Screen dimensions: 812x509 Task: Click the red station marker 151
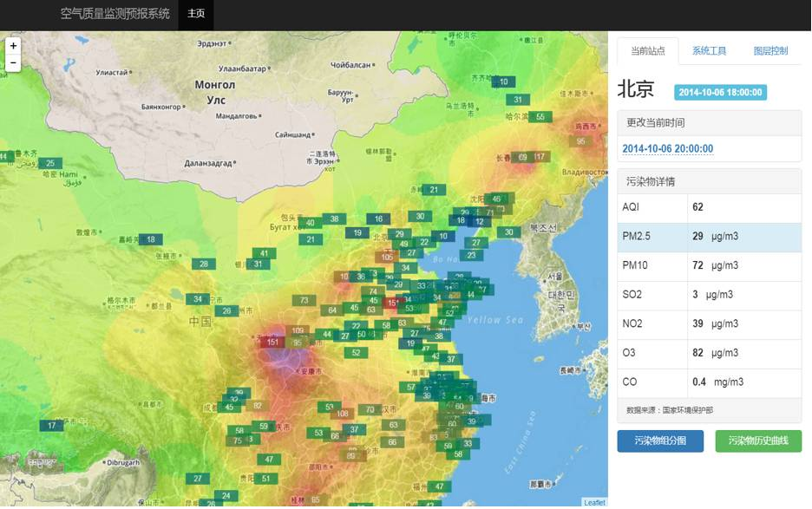(x=272, y=342)
